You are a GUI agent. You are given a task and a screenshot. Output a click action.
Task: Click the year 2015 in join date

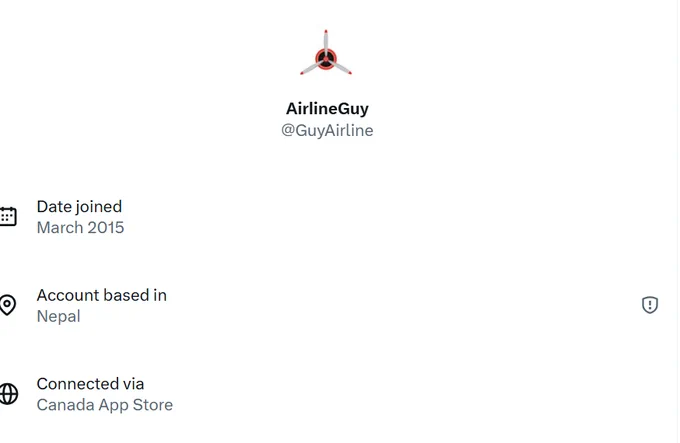pos(106,228)
